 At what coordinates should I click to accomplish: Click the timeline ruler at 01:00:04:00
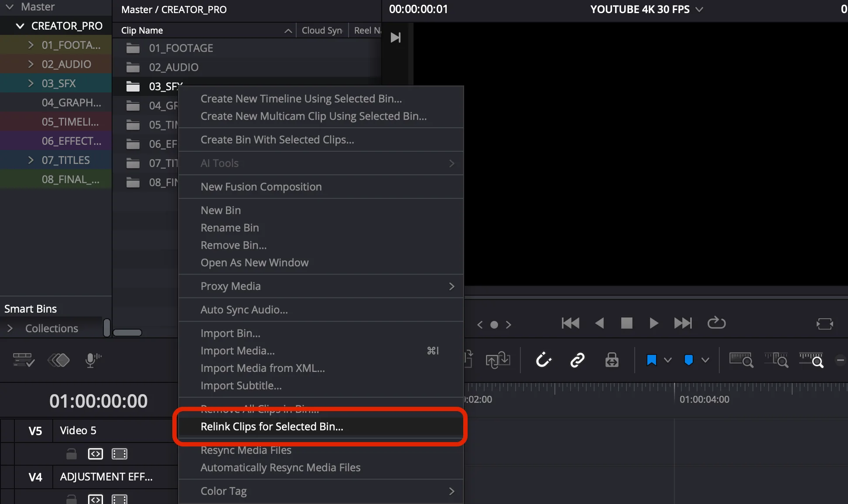coord(704,399)
